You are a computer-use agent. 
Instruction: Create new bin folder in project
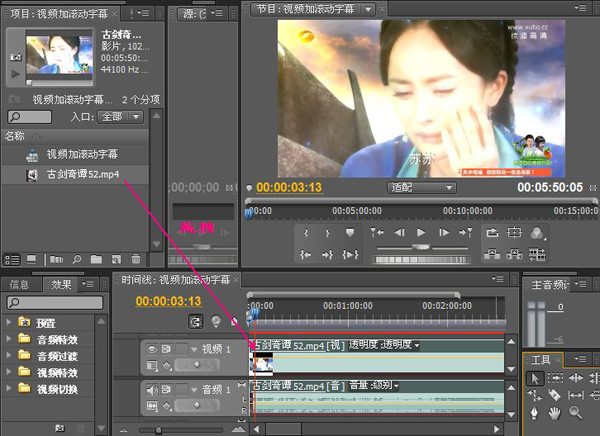(x=96, y=260)
